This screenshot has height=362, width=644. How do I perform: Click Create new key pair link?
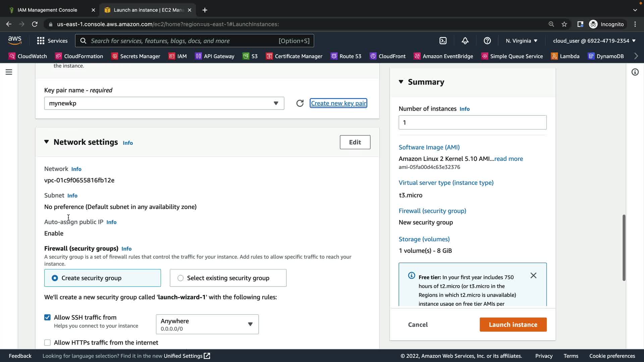click(338, 103)
